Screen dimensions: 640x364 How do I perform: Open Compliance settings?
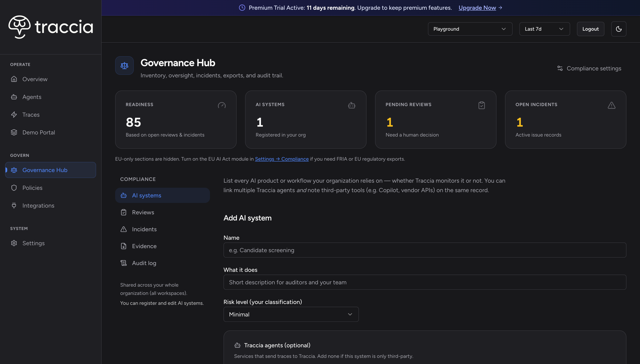589,68
